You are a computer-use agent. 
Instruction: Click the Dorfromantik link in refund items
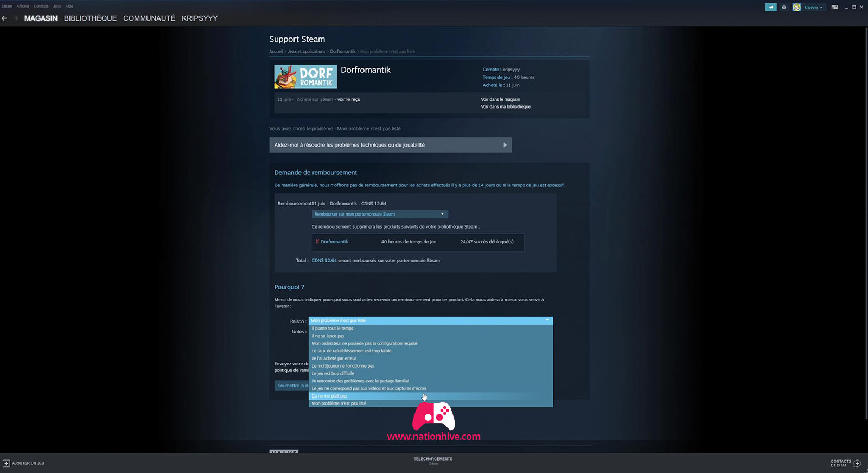click(334, 242)
